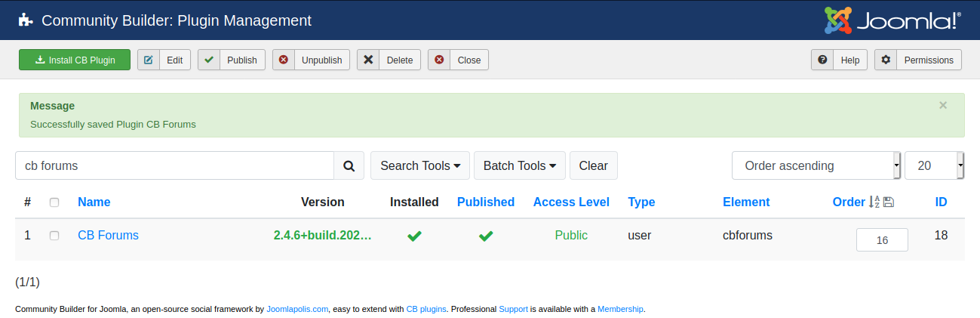Toggle the Published checkmark for CB Forums
Viewport: 980px width, 318px height.
click(486, 236)
